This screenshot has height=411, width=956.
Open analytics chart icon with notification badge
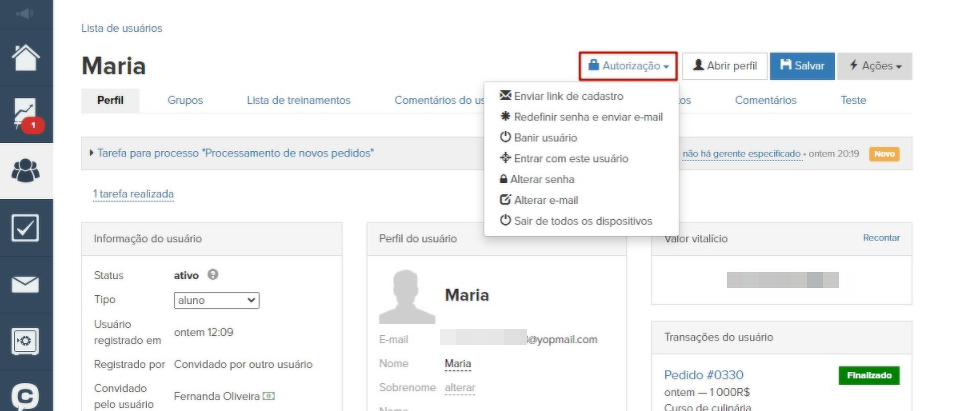coord(26,112)
